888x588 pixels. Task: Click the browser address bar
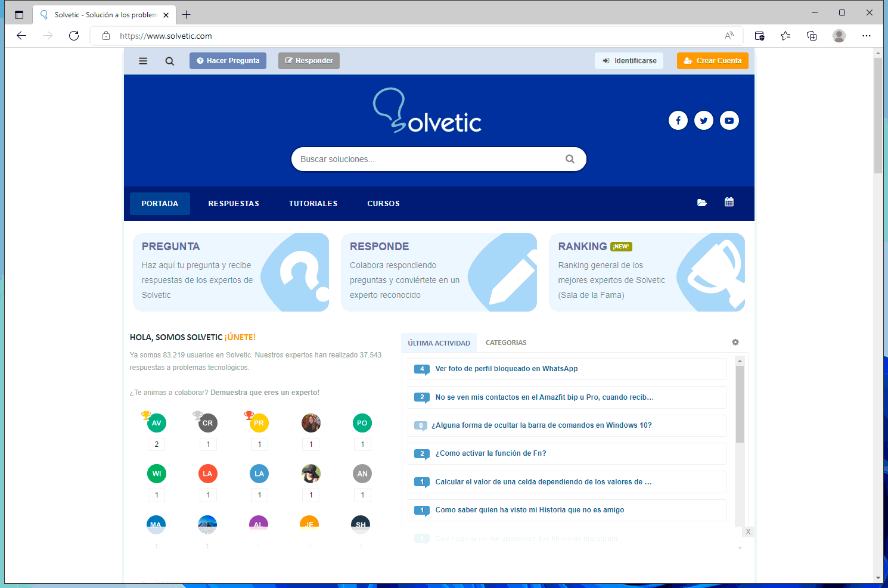[417, 36]
